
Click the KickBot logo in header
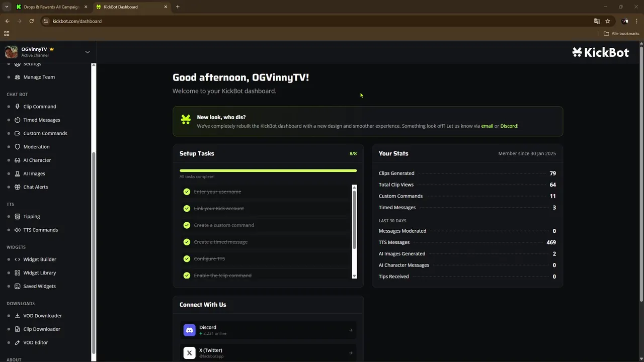(x=601, y=52)
